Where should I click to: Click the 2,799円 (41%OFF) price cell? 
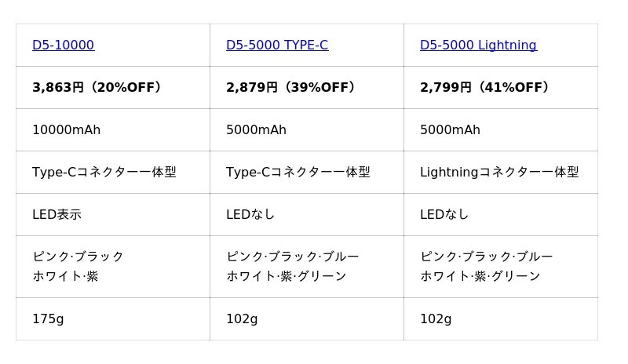484,88
